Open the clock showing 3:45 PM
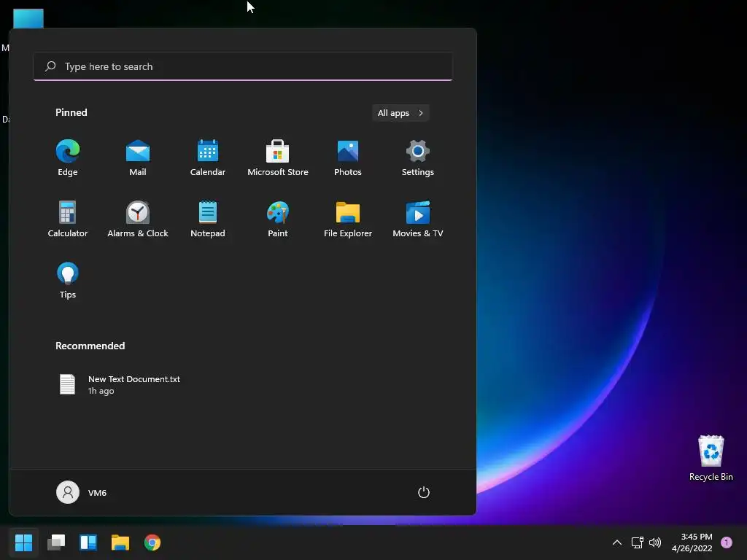 point(692,542)
